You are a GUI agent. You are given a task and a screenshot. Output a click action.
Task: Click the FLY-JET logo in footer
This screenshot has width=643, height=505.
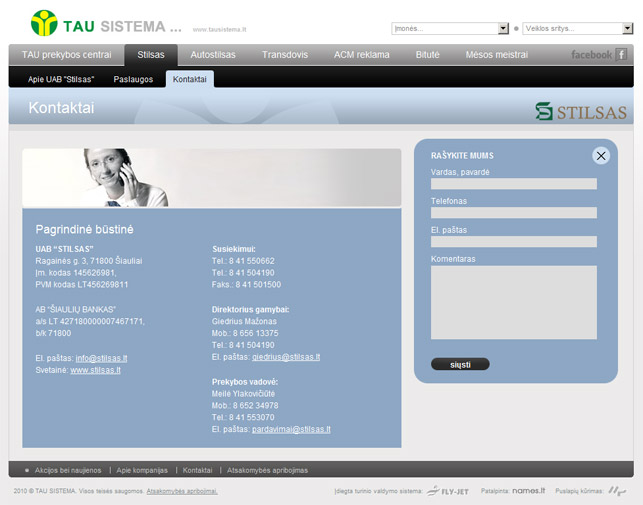[447, 491]
